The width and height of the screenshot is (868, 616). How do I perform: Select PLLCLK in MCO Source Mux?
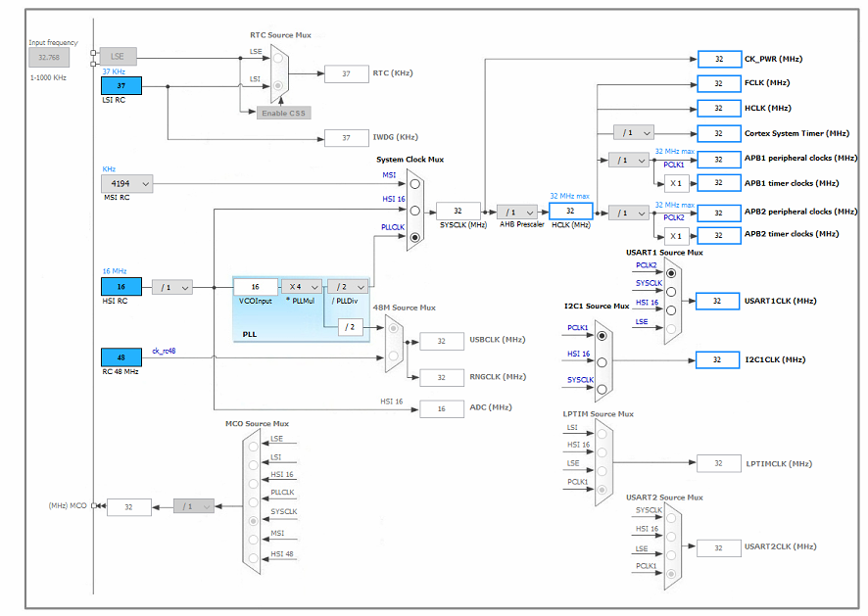(x=253, y=502)
